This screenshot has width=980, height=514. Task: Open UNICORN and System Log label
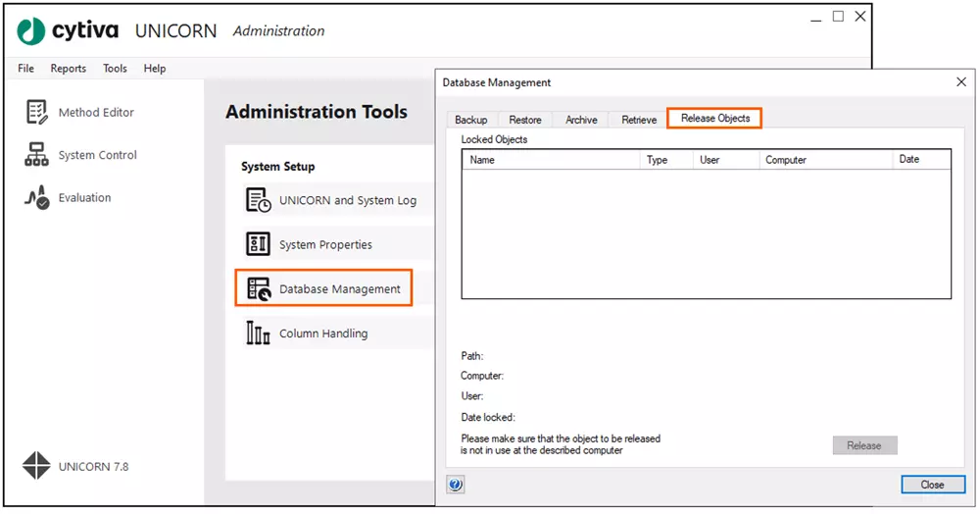click(348, 200)
